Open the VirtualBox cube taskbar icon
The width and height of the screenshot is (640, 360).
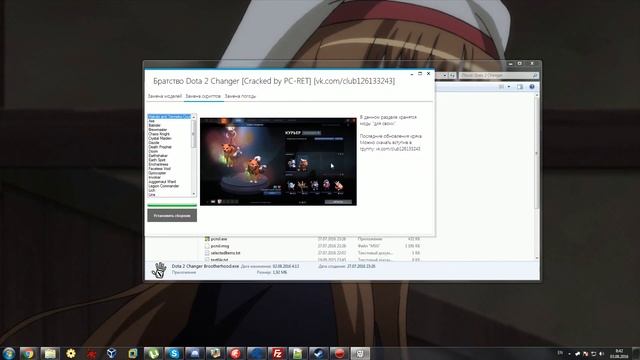pos(112,353)
